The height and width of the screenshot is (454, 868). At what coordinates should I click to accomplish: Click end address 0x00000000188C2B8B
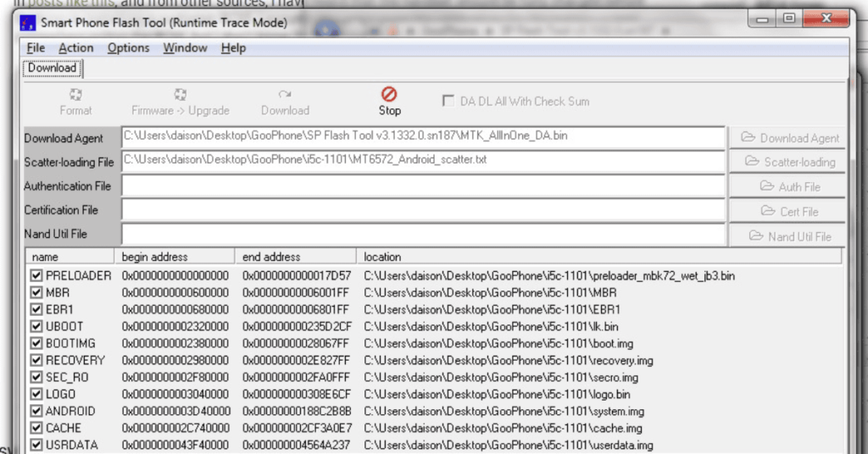click(296, 412)
